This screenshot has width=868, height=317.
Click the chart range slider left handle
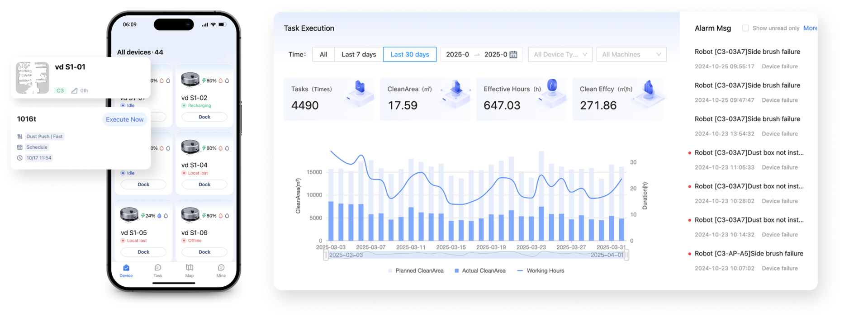(x=326, y=255)
